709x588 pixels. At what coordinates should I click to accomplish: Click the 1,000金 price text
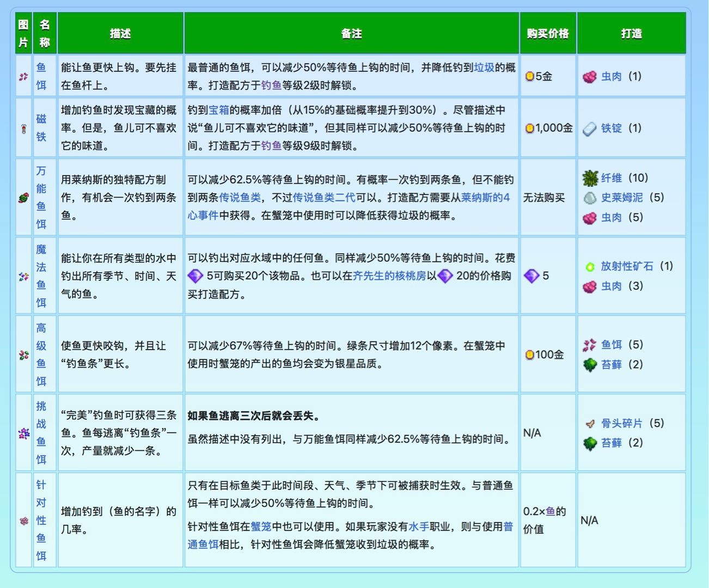[554, 128]
